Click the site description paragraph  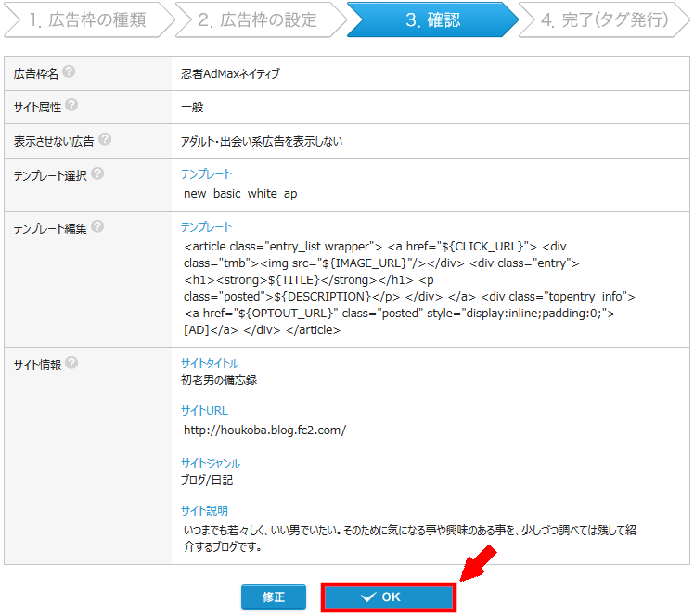[409, 538]
